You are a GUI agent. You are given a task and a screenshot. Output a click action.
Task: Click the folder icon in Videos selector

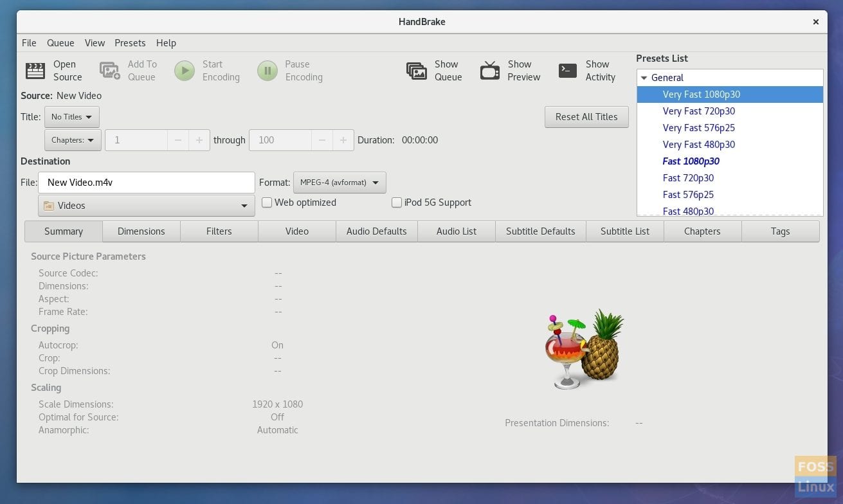pyautogui.click(x=49, y=206)
